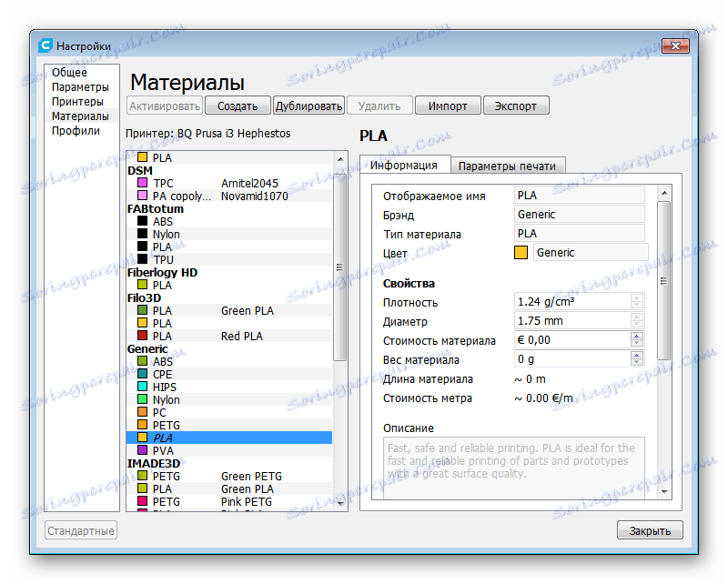Select Generic PVA material
Viewport: 728px width, 584px height.
tap(230, 451)
